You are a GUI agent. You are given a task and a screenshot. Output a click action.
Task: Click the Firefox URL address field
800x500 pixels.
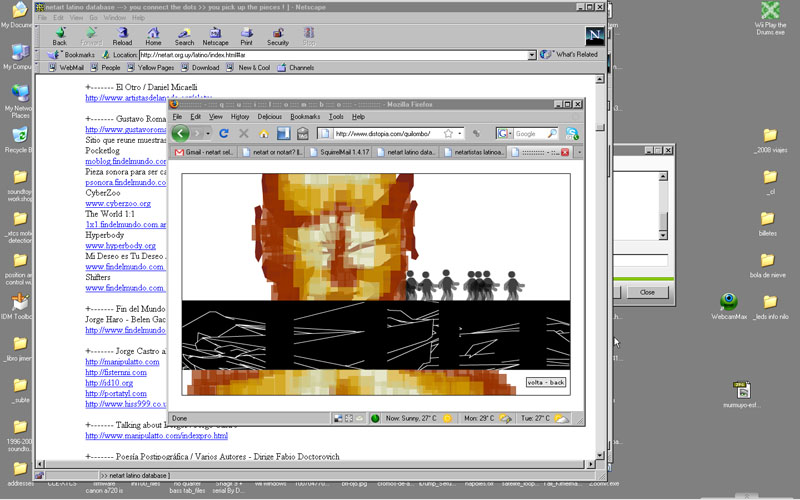(x=385, y=133)
